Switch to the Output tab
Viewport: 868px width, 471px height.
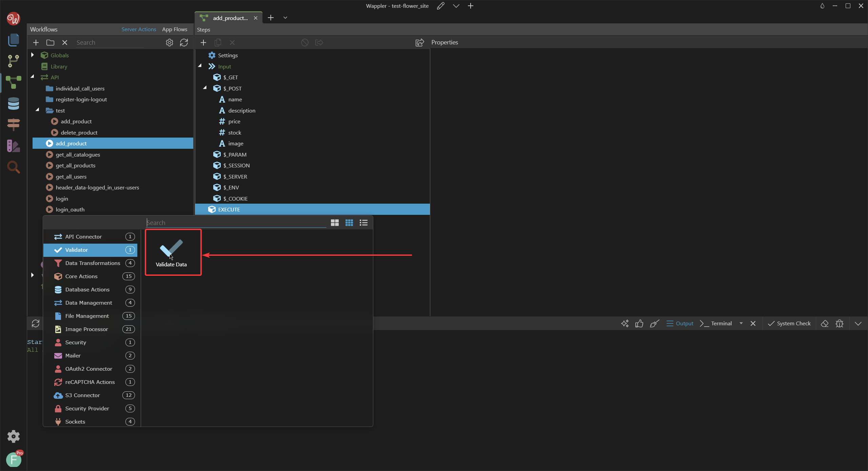click(x=680, y=324)
